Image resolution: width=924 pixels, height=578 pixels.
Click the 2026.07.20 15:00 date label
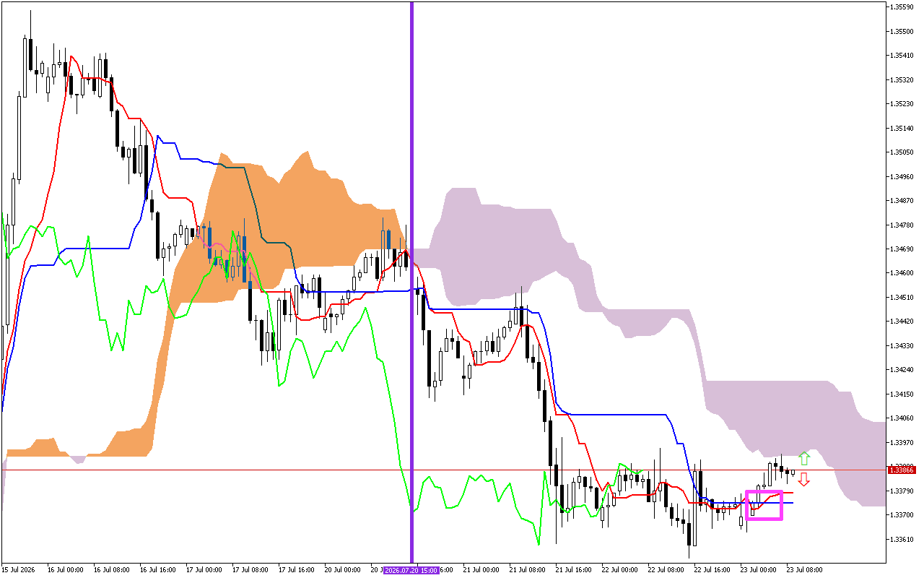[411, 570]
